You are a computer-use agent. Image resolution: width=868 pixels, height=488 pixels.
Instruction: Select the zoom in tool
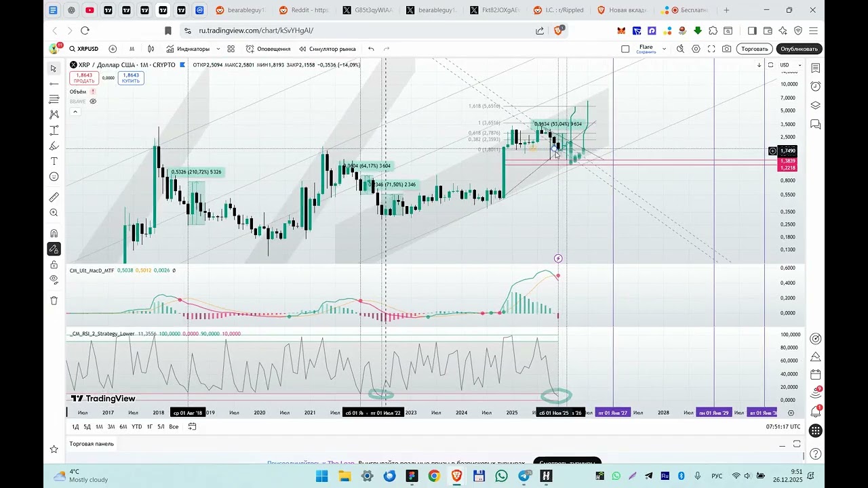tap(54, 213)
